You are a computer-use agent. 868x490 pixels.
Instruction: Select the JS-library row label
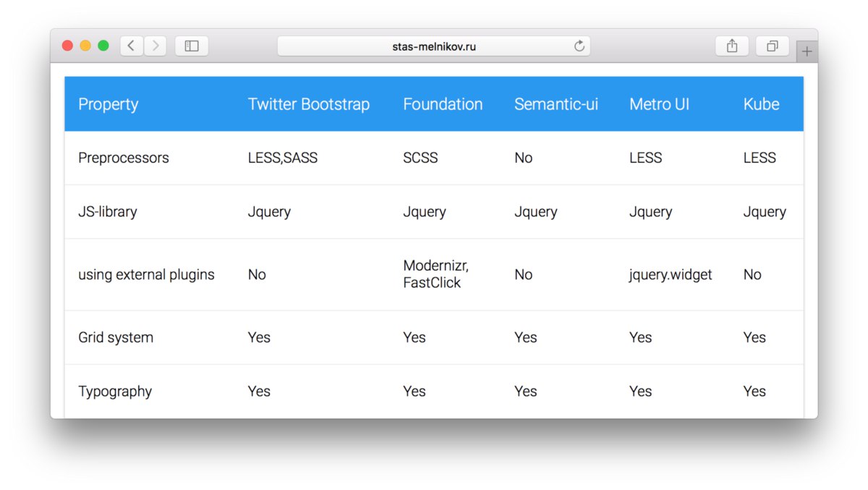[x=108, y=212]
